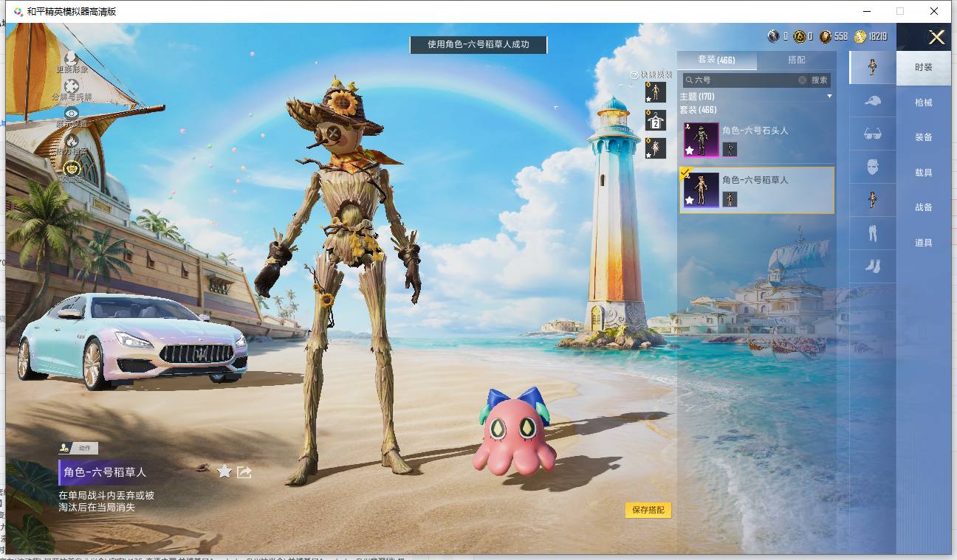Image resolution: width=957 pixels, height=560 pixels.
Task: Open quick outfit slot number 2
Action: (x=656, y=120)
